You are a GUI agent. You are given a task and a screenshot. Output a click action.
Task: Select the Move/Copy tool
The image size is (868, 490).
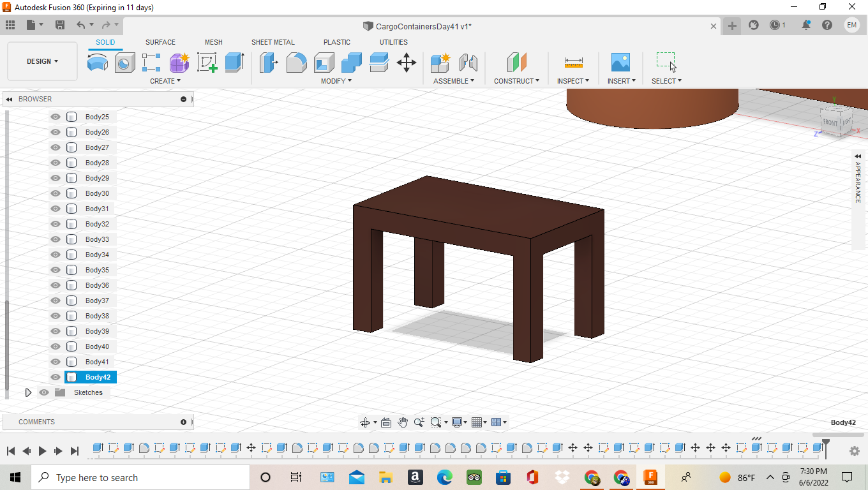[x=407, y=63]
